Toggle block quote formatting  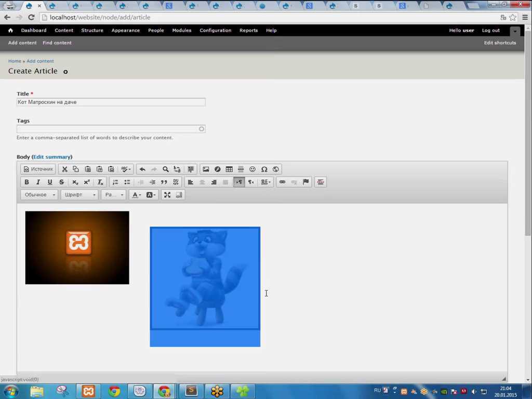tap(164, 182)
